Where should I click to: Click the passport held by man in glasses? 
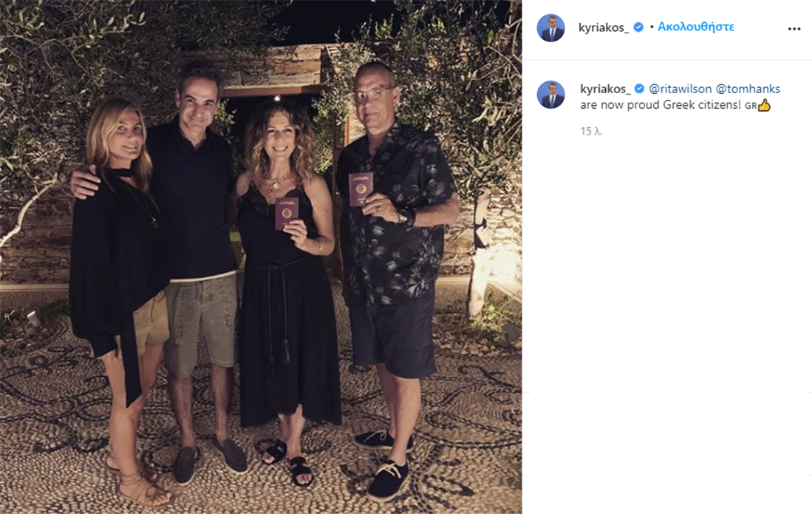[x=361, y=189]
